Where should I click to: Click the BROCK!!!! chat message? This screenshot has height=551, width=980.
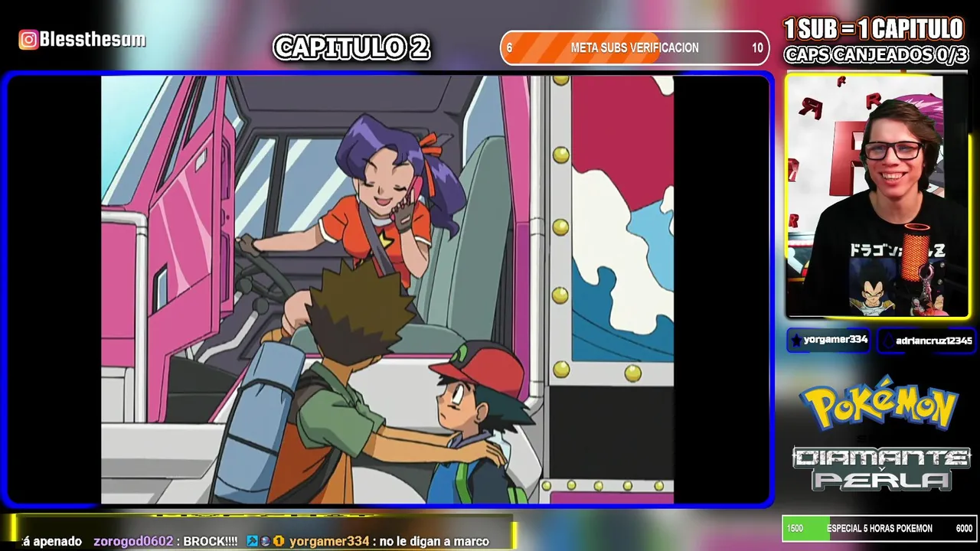point(211,541)
